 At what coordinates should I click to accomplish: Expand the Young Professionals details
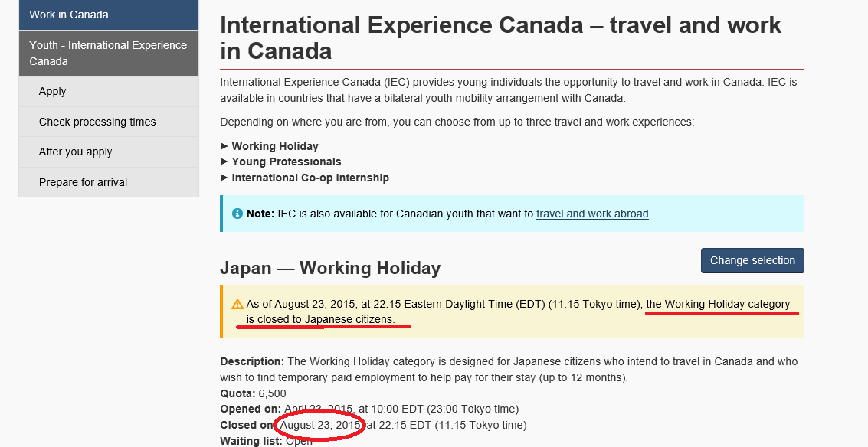[287, 162]
